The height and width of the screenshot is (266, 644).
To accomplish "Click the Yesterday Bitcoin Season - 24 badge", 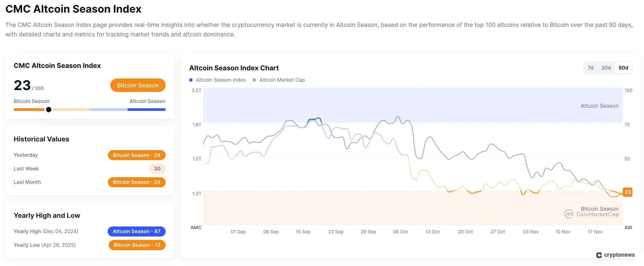I will pos(136,155).
